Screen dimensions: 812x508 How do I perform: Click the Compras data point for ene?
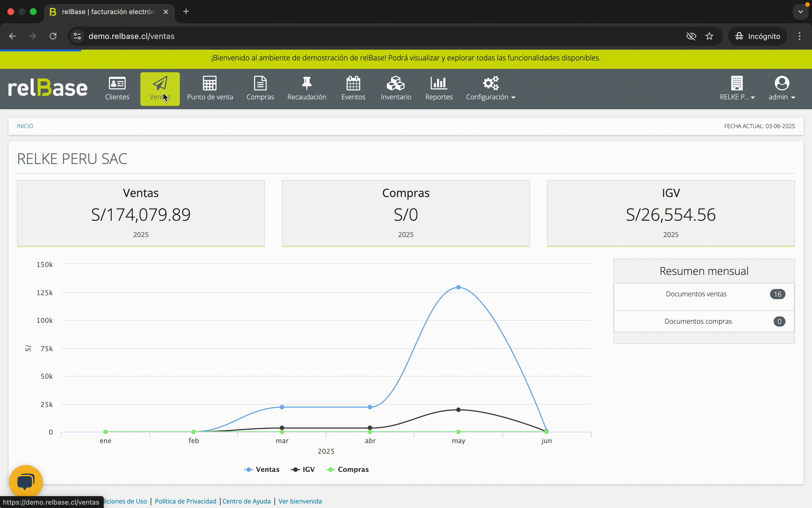(105, 432)
